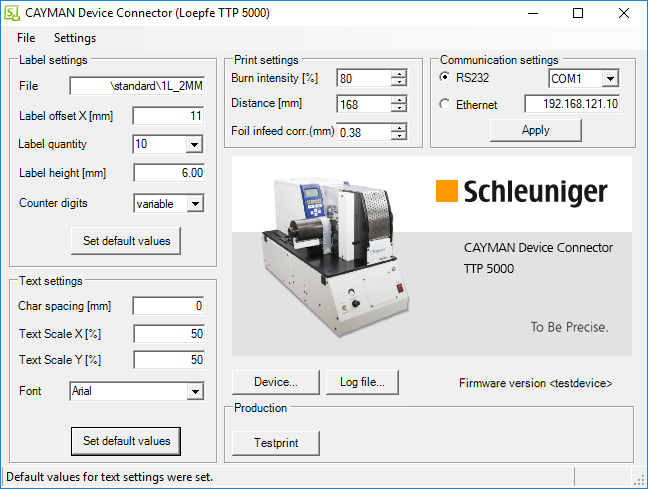The image size is (648, 489).
Task: Open the File menu
Action: (26, 38)
